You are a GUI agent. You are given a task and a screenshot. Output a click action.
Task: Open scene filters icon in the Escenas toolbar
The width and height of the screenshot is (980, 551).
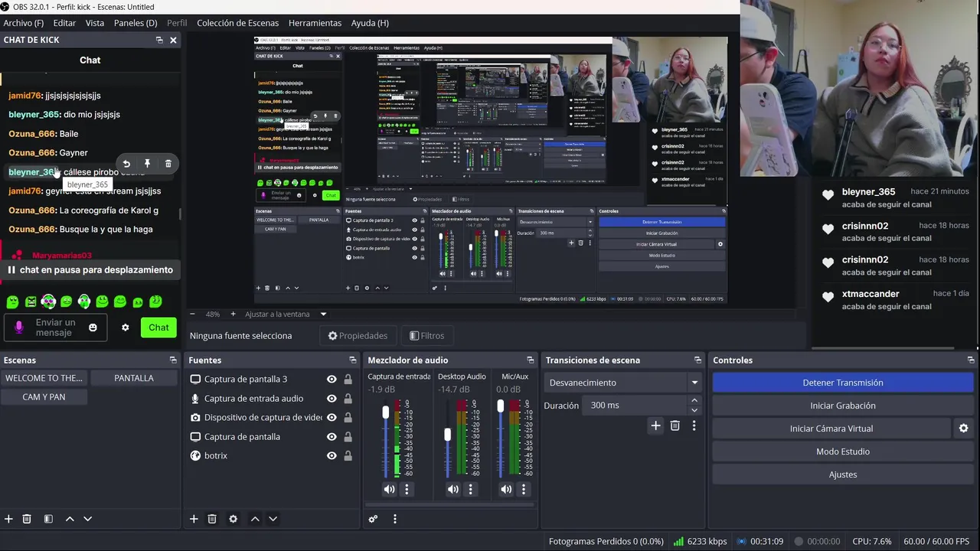tap(48, 519)
